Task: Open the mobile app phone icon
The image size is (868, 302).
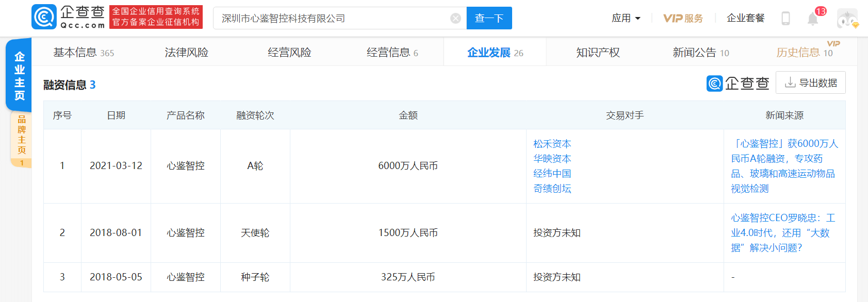Action: tap(785, 19)
